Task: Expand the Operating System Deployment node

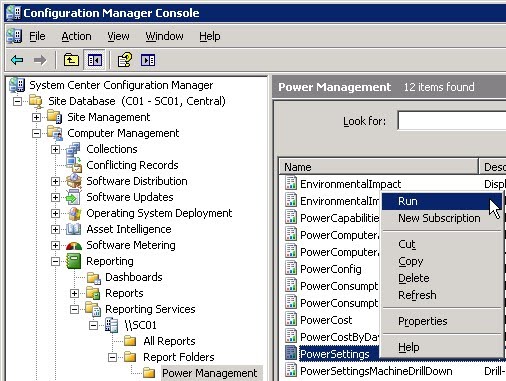Action: (55, 213)
